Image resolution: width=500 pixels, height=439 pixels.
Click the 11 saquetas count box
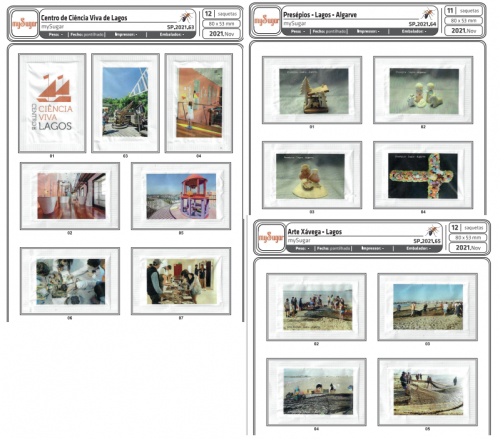tap(464, 11)
